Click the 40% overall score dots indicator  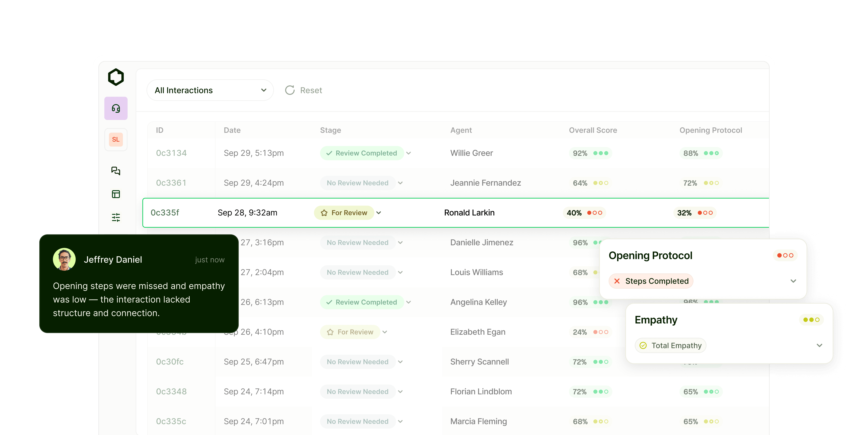pyautogui.click(x=594, y=213)
